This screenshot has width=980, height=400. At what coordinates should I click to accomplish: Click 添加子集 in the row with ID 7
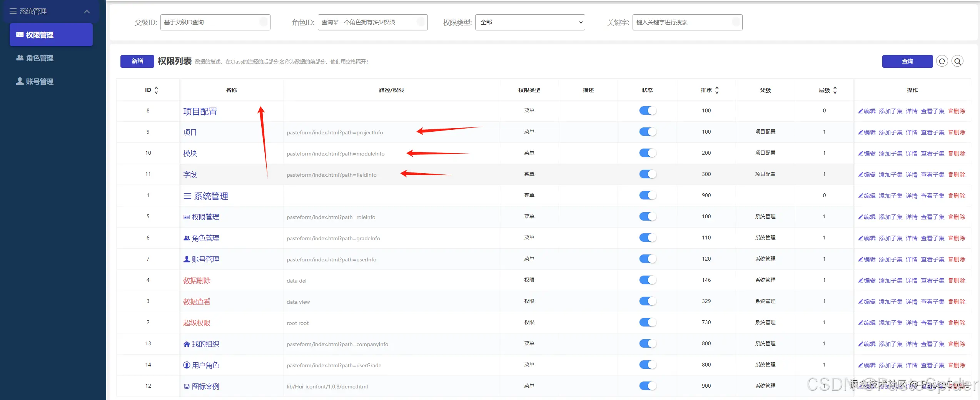click(x=890, y=259)
